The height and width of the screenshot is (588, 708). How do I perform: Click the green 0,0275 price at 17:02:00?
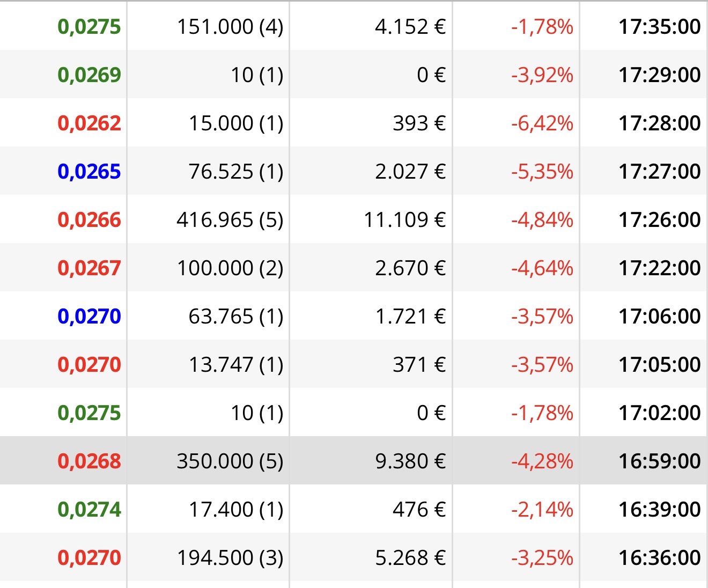click(89, 413)
